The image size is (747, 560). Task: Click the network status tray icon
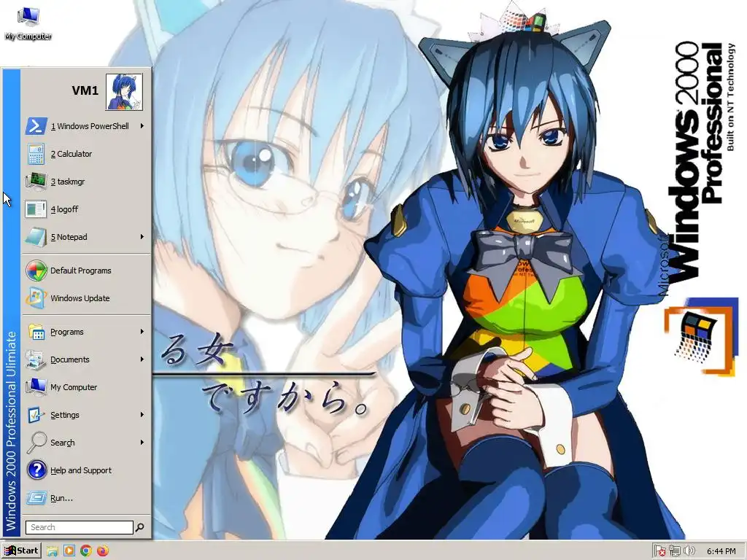pyautogui.click(x=674, y=551)
